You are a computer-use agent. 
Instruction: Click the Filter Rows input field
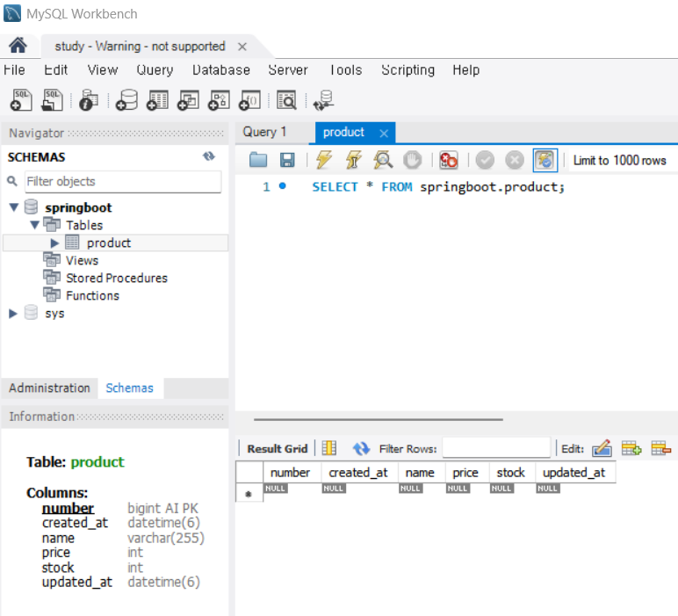pyautogui.click(x=496, y=448)
